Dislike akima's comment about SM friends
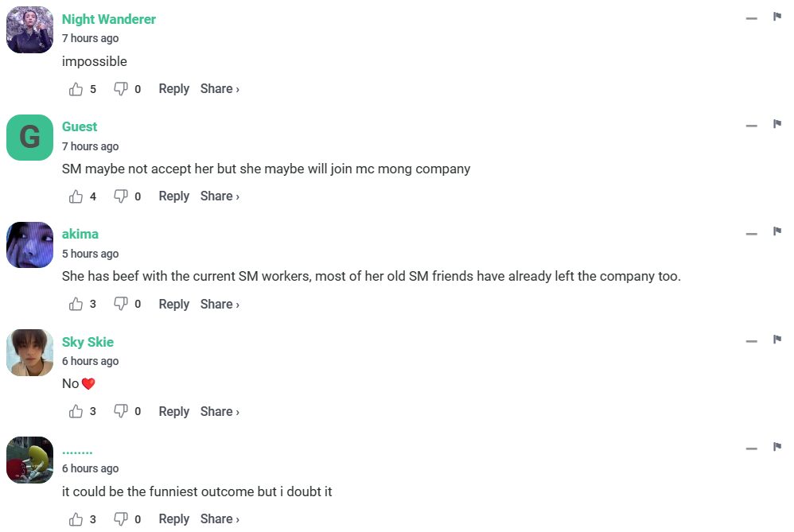 [121, 304]
